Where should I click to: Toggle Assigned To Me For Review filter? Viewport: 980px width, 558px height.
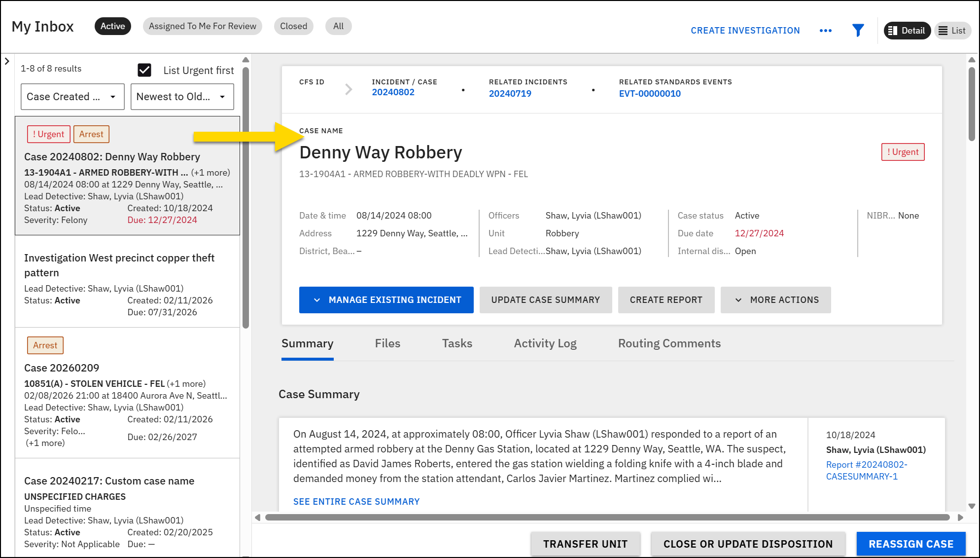point(202,26)
